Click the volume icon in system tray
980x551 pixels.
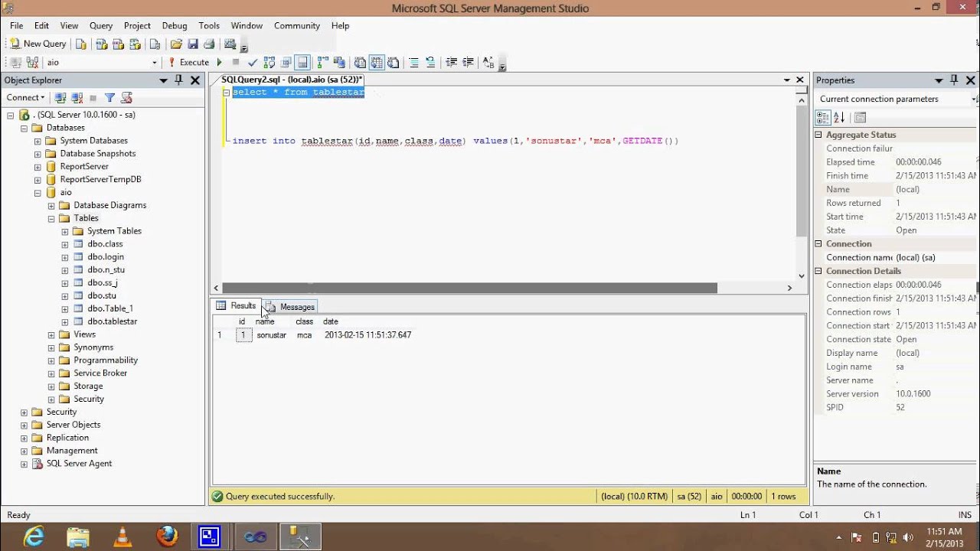tap(910, 537)
